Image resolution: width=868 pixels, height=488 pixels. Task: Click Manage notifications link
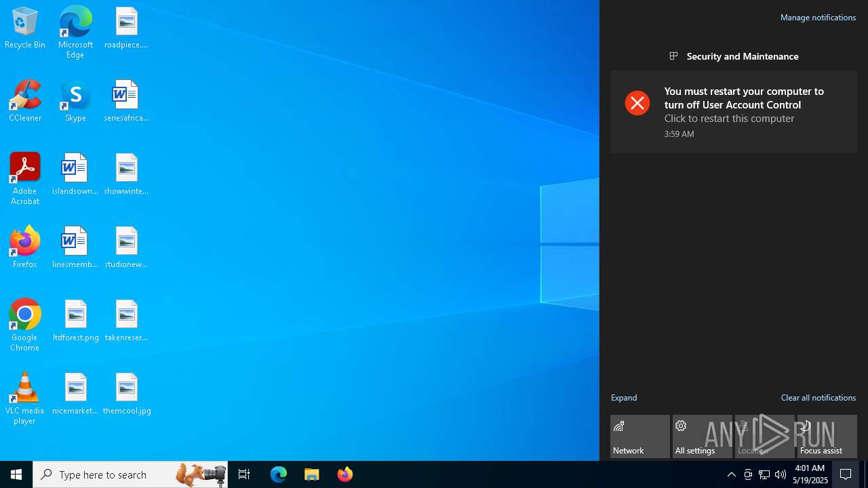[x=818, y=18]
